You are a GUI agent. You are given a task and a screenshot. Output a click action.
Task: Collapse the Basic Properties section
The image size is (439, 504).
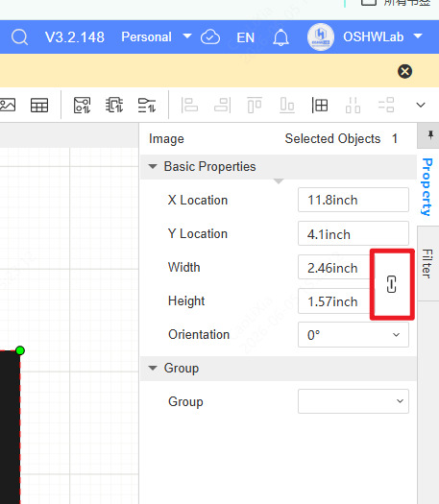(153, 166)
